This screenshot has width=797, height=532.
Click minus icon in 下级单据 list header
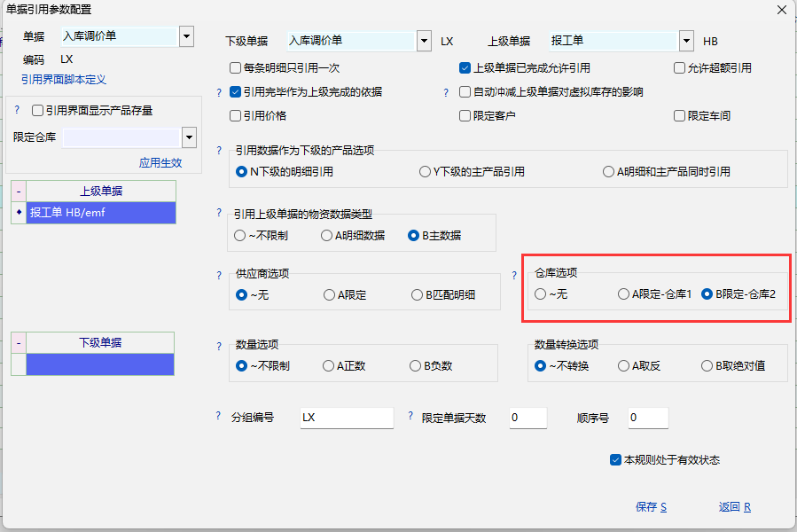[x=19, y=343]
